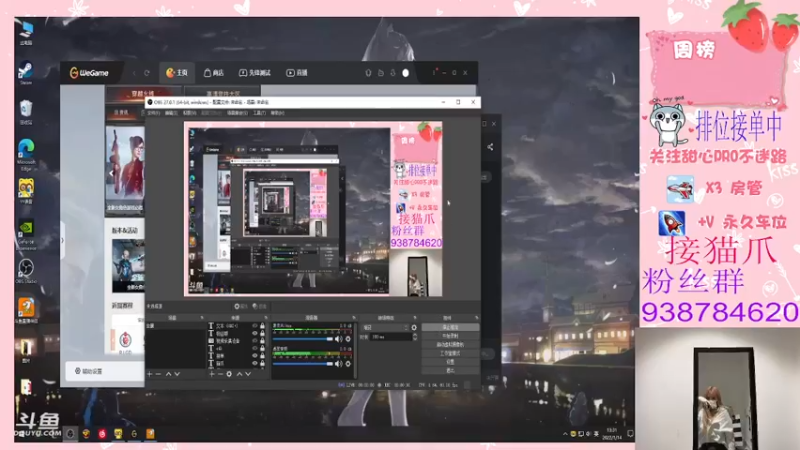Move selected source up

(239, 374)
